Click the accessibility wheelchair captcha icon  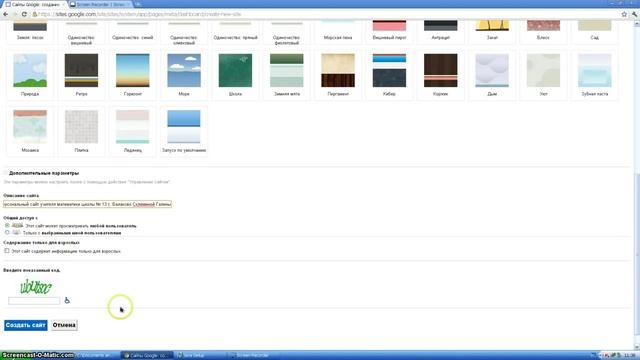pyautogui.click(x=67, y=300)
